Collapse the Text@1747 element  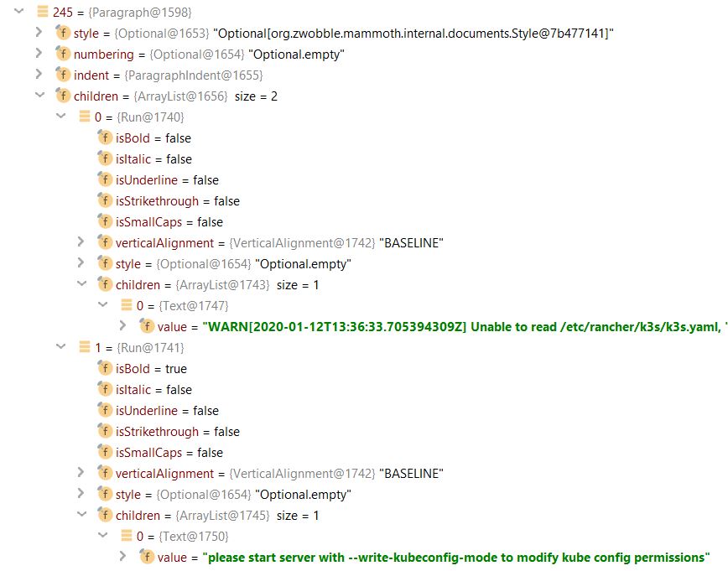(x=102, y=304)
